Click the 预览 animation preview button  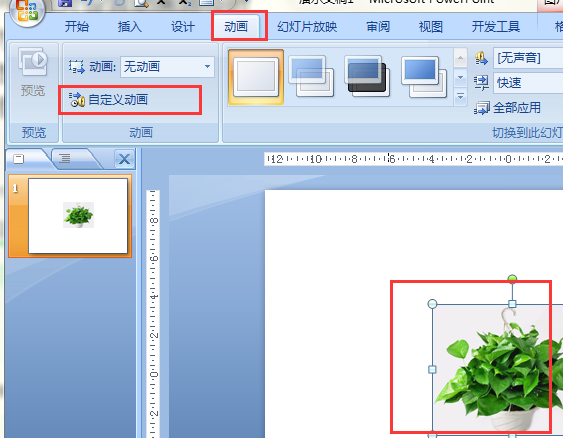[33, 74]
